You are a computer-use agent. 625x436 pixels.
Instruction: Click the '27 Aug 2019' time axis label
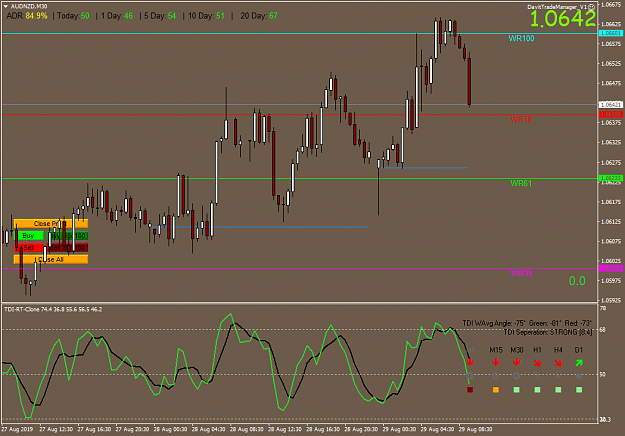point(17,429)
